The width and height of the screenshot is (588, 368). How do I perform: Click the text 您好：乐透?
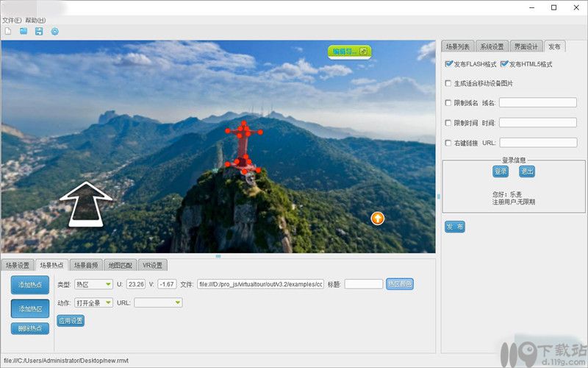[507, 194]
